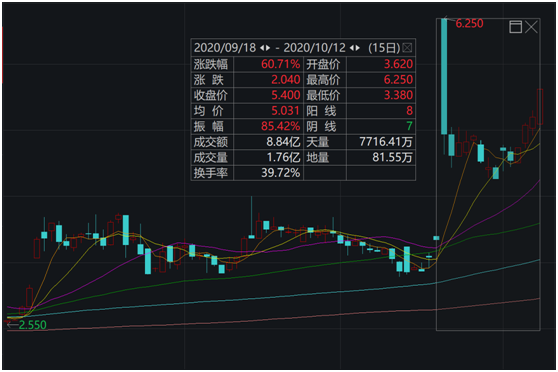The width and height of the screenshot is (558, 372).
Task: Click the 收盘价 row label
Action: tap(211, 95)
